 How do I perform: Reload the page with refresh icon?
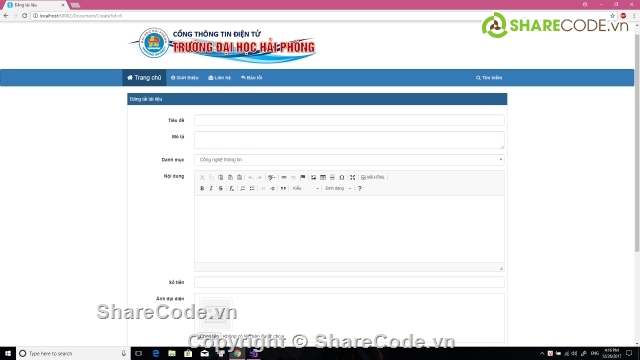tap(24, 16)
